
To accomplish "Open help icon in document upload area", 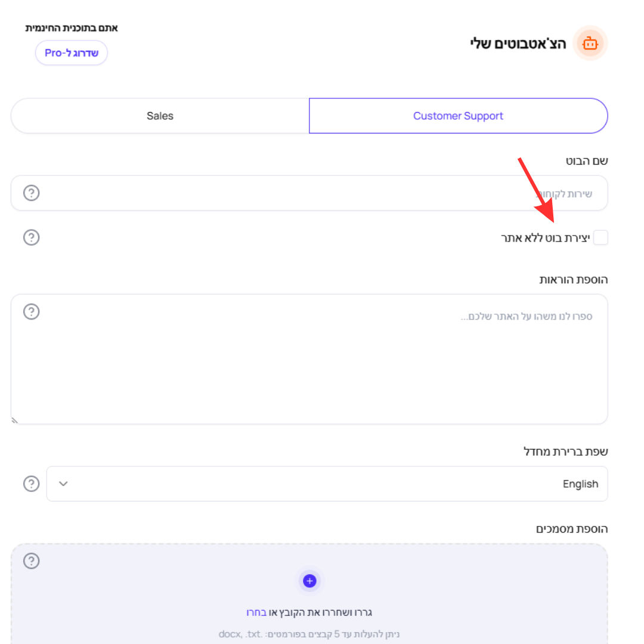I will click(31, 561).
